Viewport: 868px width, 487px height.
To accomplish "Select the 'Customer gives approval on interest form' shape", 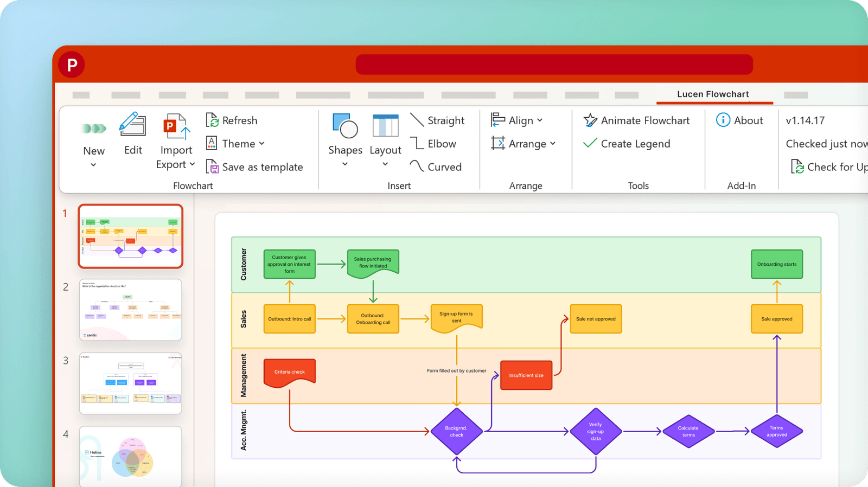I will [290, 264].
